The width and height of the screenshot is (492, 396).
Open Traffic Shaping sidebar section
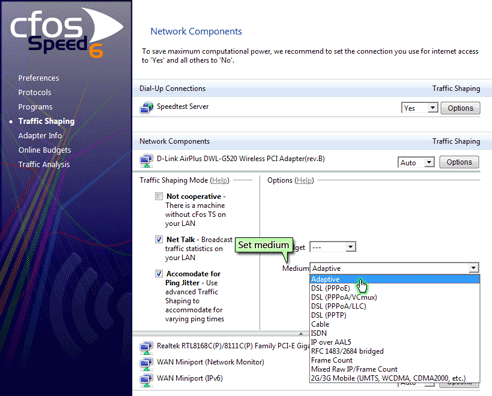tap(46, 121)
